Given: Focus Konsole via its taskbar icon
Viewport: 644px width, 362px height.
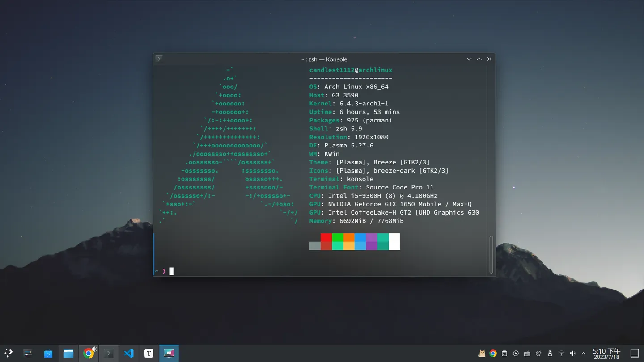Looking at the screenshot, I should click(109, 353).
